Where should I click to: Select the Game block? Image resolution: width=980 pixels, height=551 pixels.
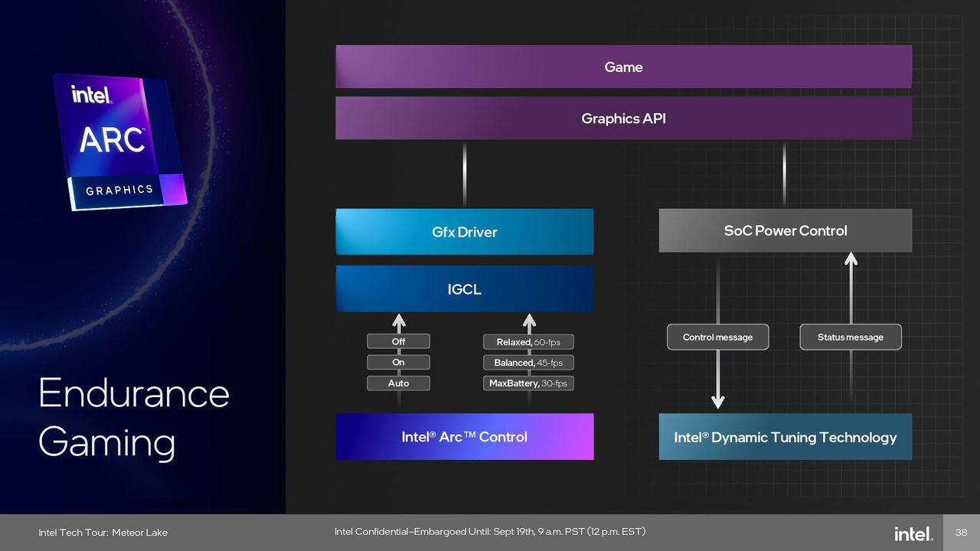click(623, 67)
